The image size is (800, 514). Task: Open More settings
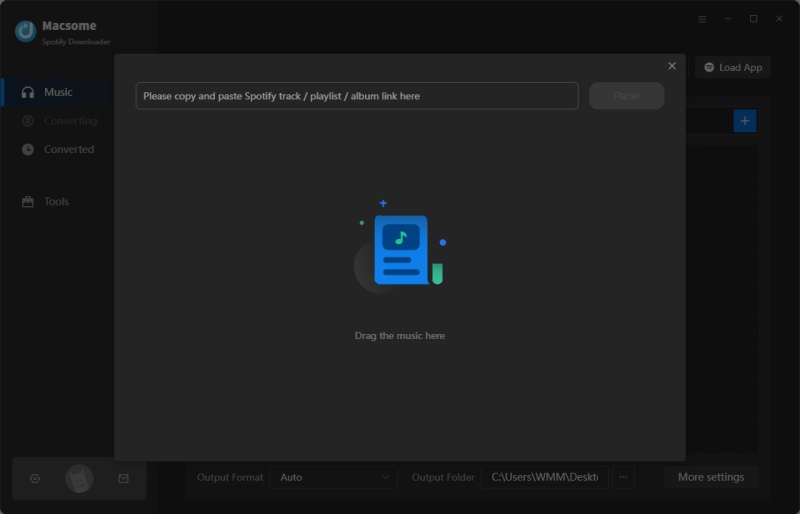pos(711,477)
